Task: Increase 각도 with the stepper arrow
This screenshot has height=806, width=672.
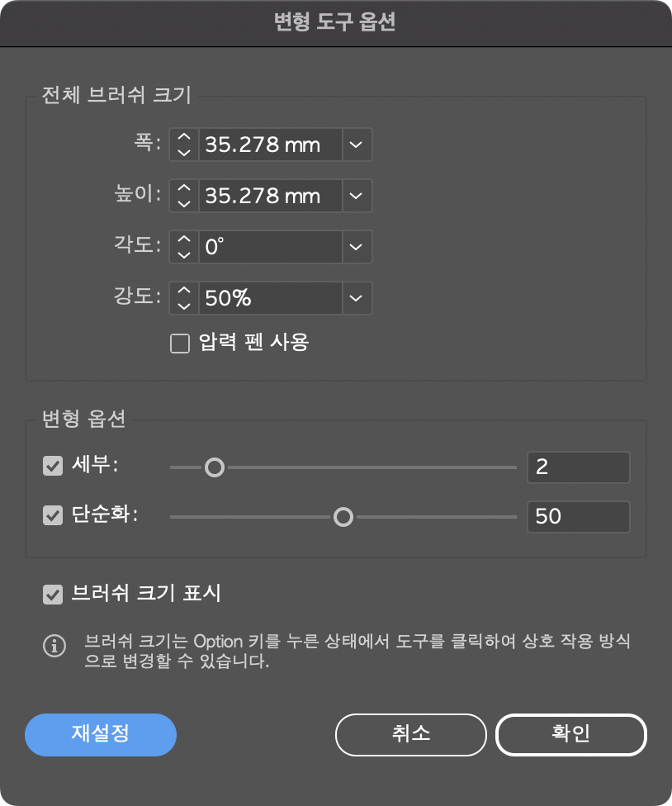Action: point(183,241)
